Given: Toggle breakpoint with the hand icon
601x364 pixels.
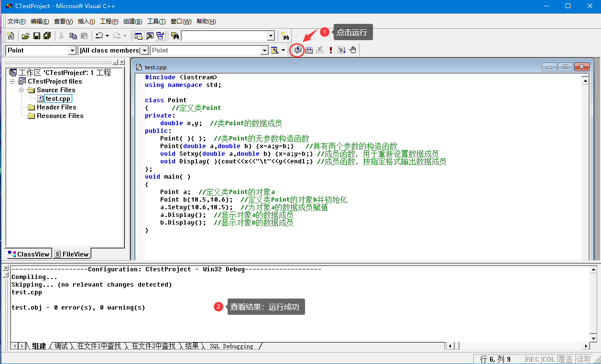Looking at the screenshot, I should (x=353, y=50).
